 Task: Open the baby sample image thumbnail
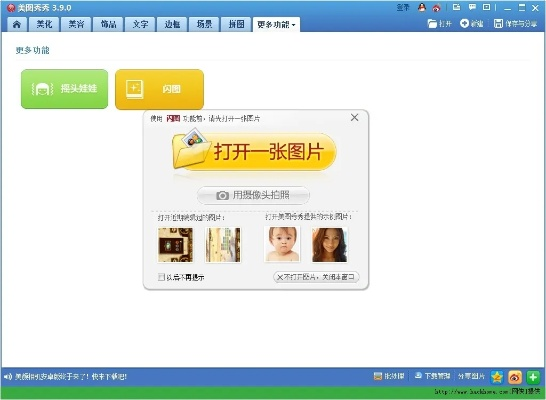point(282,244)
